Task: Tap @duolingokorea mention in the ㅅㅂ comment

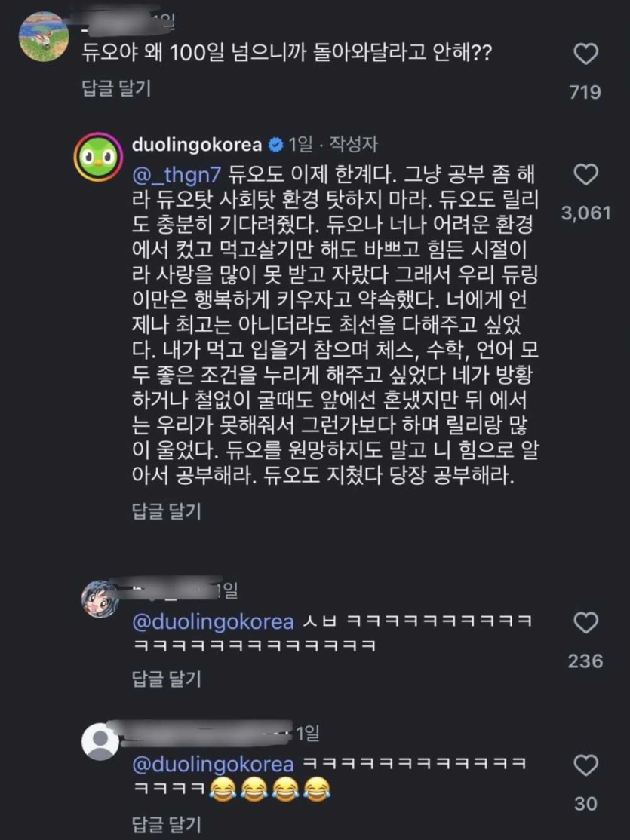Action: pos(213,622)
